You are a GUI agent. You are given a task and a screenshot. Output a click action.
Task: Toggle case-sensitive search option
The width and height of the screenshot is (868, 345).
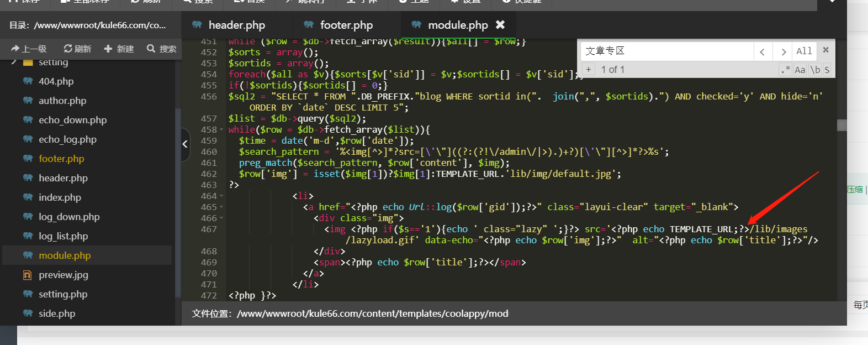[800, 70]
